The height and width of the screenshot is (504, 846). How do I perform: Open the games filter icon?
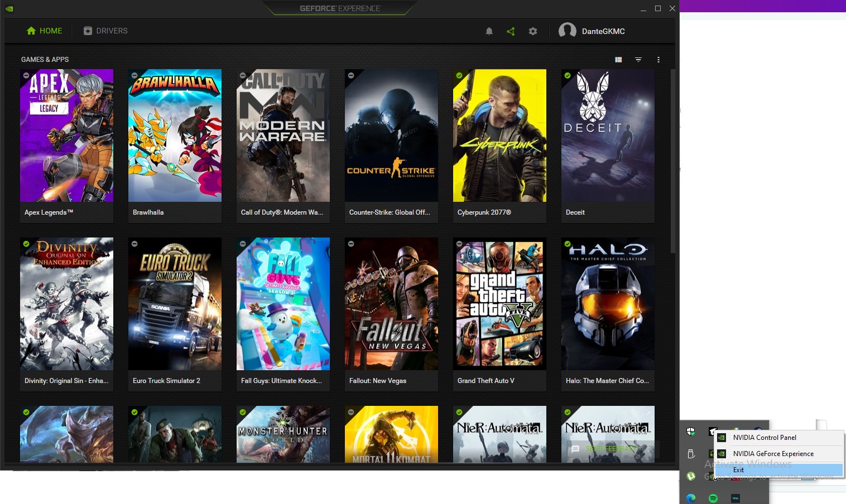[638, 60]
